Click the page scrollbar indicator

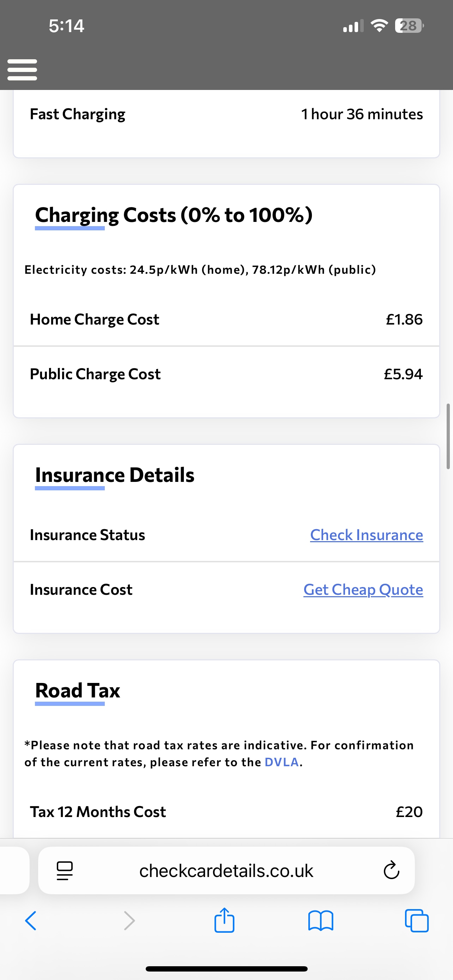(x=448, y=436)
